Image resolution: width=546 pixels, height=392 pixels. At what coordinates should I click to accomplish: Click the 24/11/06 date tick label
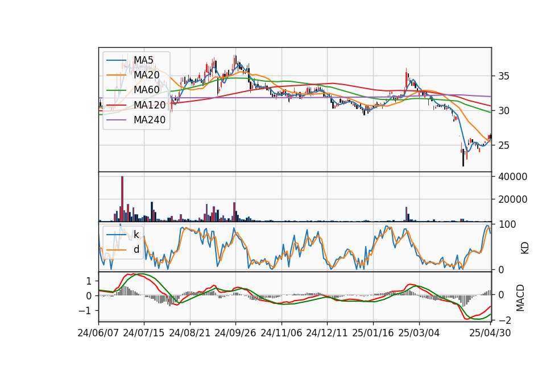[282, 333]
